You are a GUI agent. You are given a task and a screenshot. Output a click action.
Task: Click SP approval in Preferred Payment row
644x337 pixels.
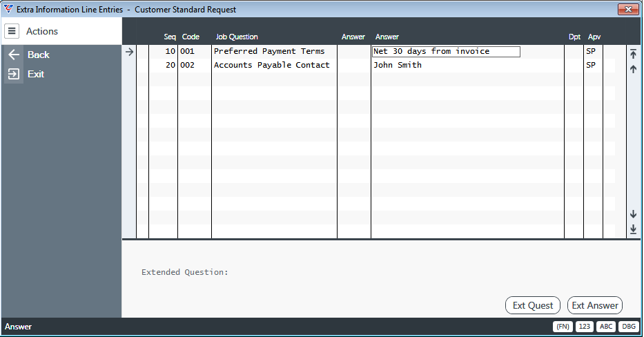[591, 51]
